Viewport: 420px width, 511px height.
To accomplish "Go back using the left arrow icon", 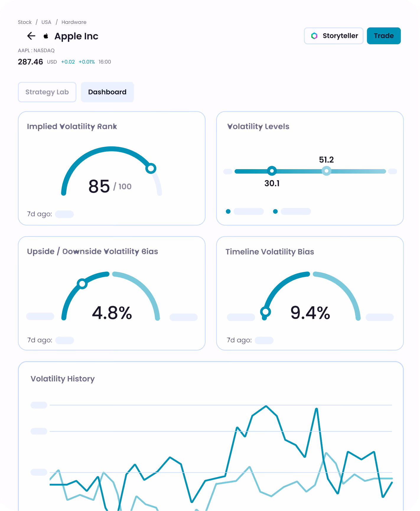I will 31,36.
